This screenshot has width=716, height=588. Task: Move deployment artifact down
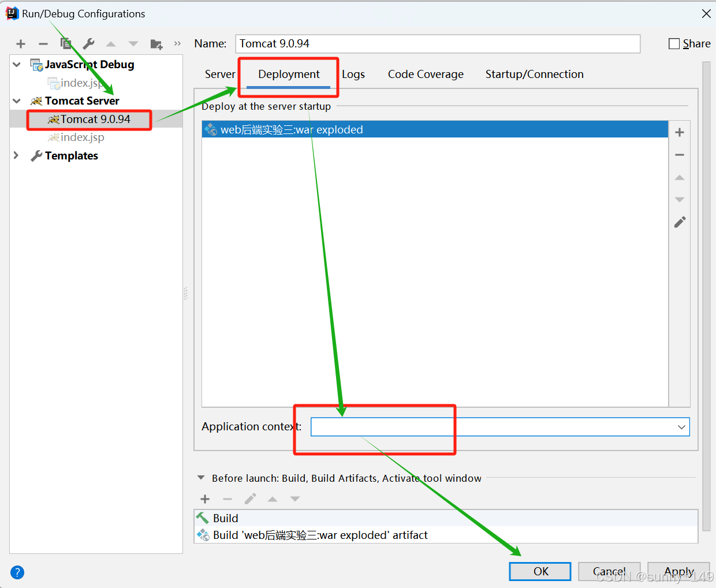680,199
